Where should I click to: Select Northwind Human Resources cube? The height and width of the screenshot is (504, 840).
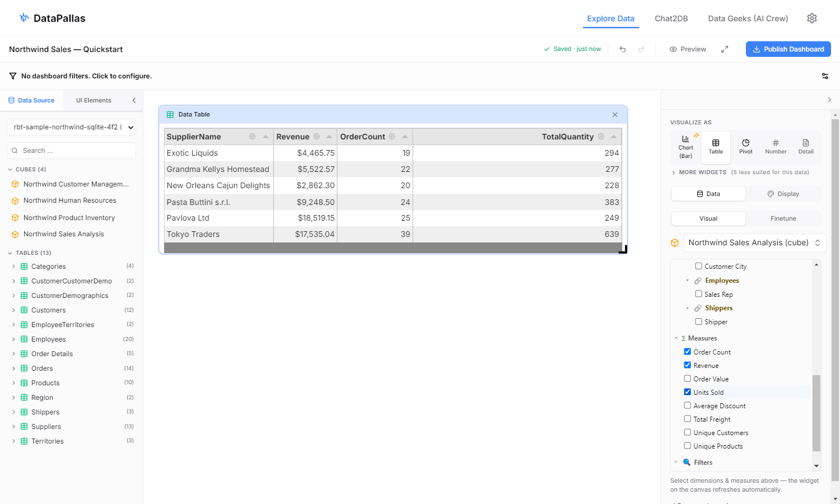click(x=70, y=200)
